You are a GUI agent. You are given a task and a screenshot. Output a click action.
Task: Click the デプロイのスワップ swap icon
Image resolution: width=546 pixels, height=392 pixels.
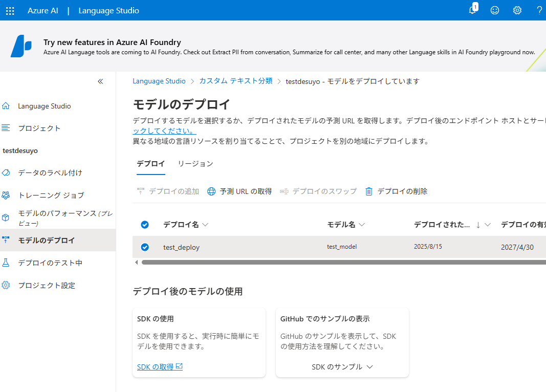click(284, 191)
